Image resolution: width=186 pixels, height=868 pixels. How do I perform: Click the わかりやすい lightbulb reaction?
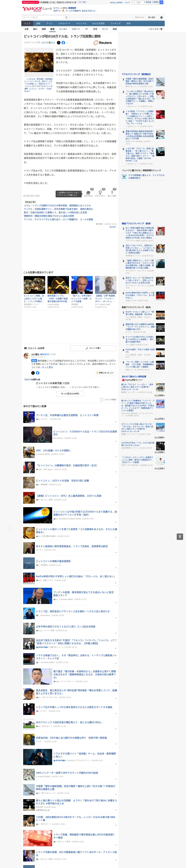pos(100,193)
